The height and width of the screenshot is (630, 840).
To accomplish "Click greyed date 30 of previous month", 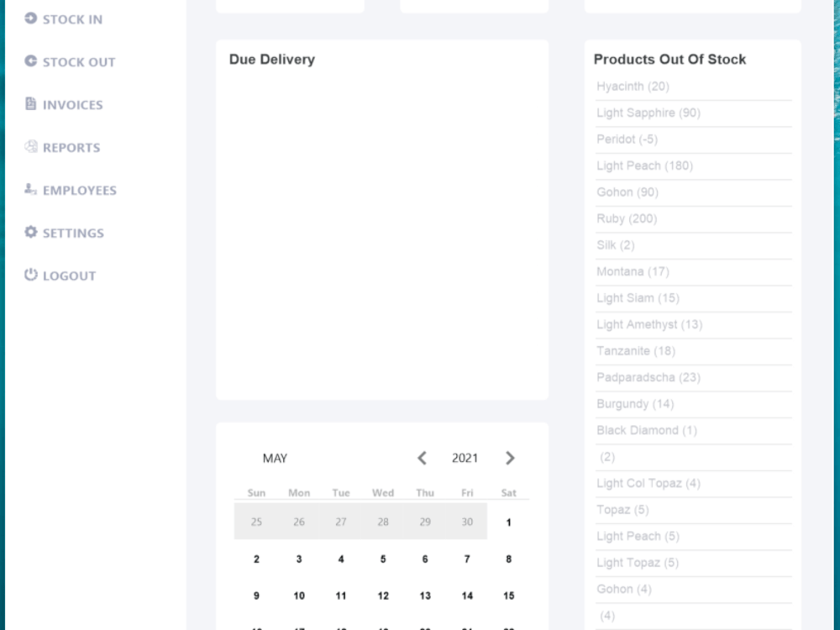I will click(x=467, y=522).
